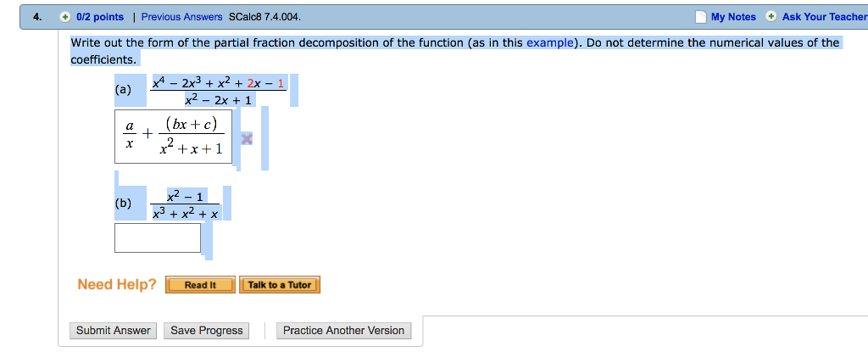
Task: Click the 0/2 points score label
Action: click(x=99, y=17)
